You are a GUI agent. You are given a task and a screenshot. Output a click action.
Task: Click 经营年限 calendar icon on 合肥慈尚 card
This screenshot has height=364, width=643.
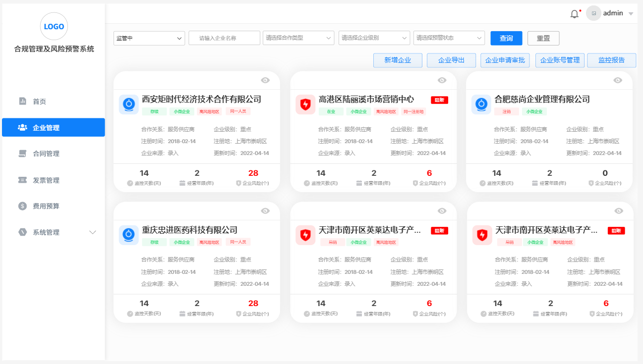(535, 183)
